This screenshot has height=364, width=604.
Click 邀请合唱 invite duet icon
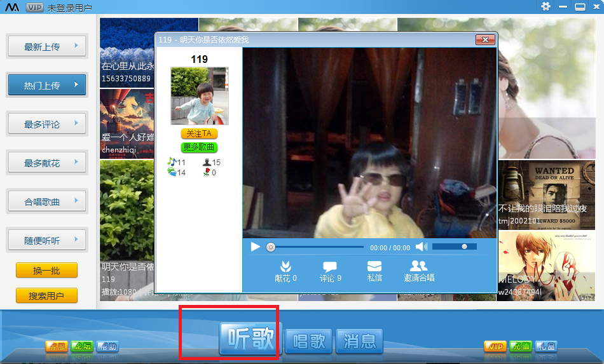[419, 271]
